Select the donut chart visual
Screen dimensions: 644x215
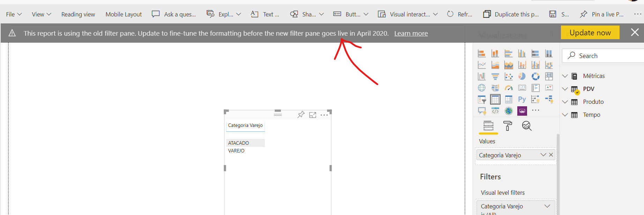click(535, 76)
